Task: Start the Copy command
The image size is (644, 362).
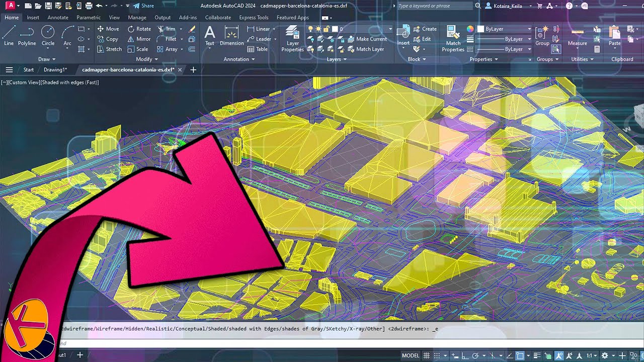Action: click(108, 39)
